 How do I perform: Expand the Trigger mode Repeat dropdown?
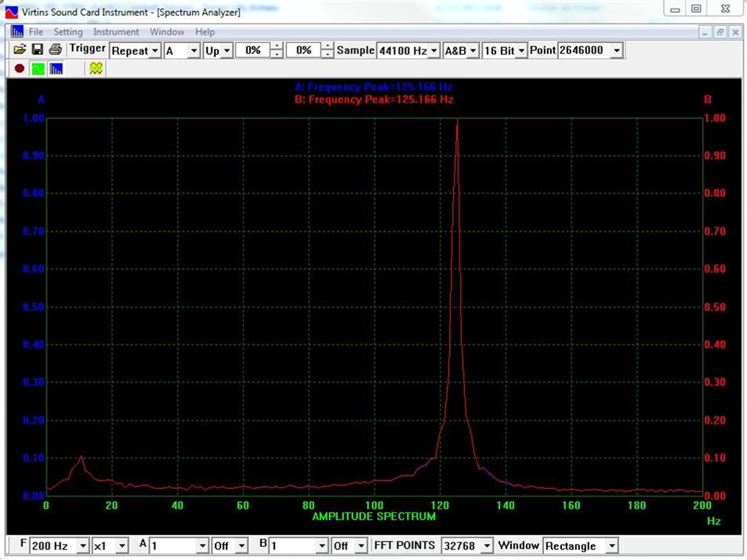click(x=155, y=50)
